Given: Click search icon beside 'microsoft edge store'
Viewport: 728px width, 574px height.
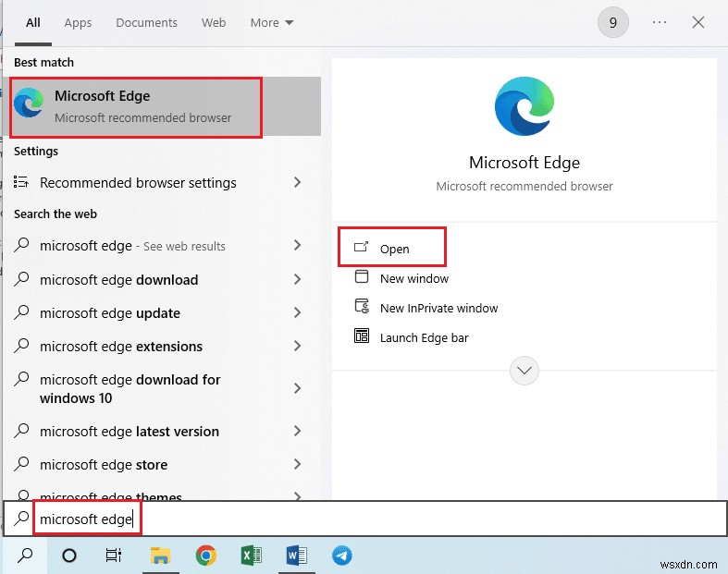Looking at the screenshot, I should tap(21, 464).
